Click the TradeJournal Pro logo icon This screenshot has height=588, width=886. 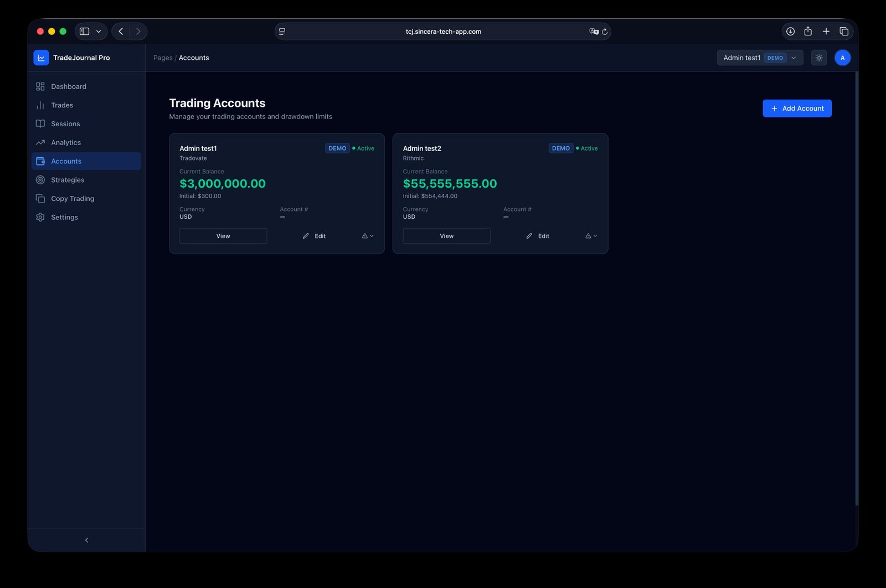pos(41,58)
